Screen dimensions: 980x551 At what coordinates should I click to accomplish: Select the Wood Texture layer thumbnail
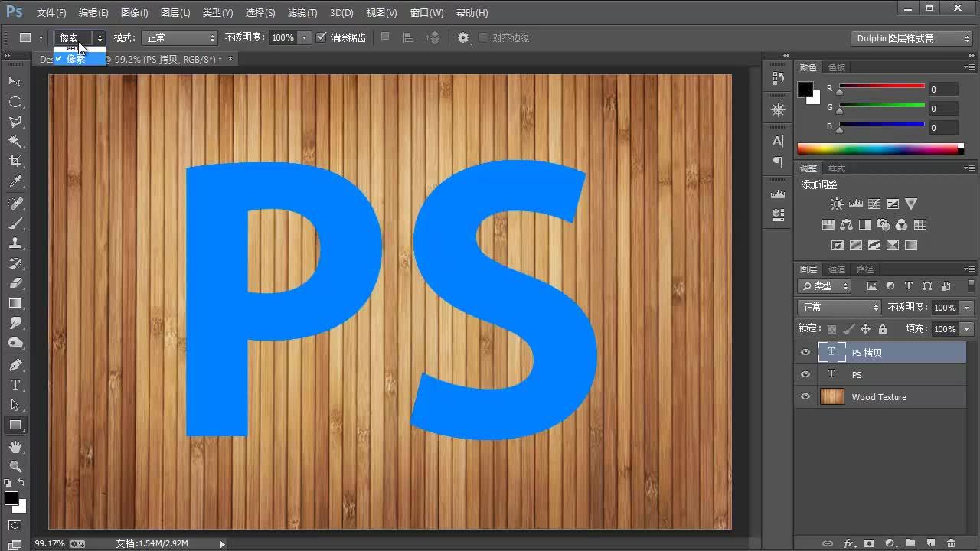pyautogui.click(x=831, y=396)
